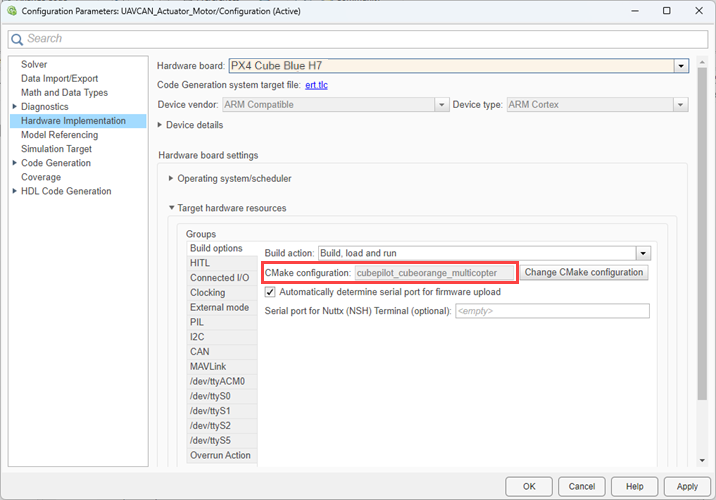
Task: Expand the Diagnostics tree node
Action: [13, 107]
